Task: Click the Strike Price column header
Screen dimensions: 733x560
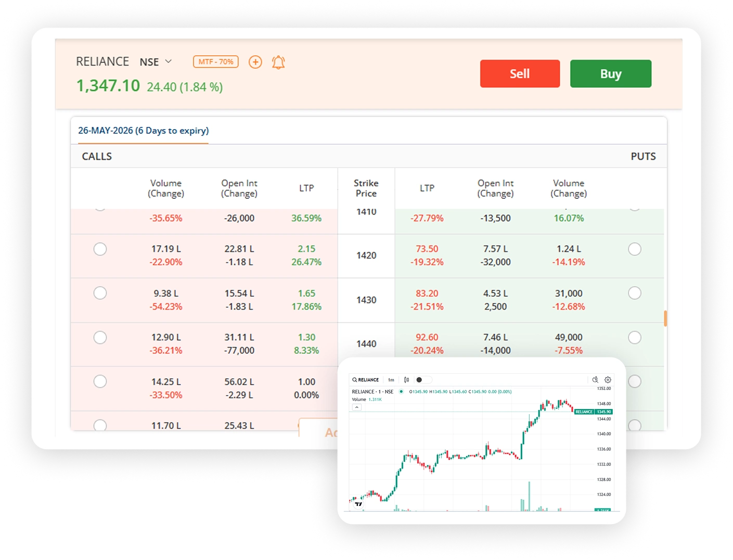Action: pos(366,188)
